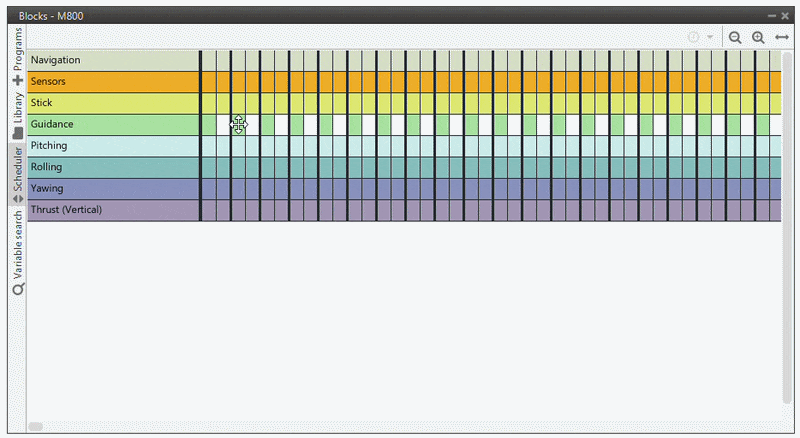Click the horizontal scrollbar thumb at bottom
The width and height of the screenshot is (800, 438).
point(35,427)
